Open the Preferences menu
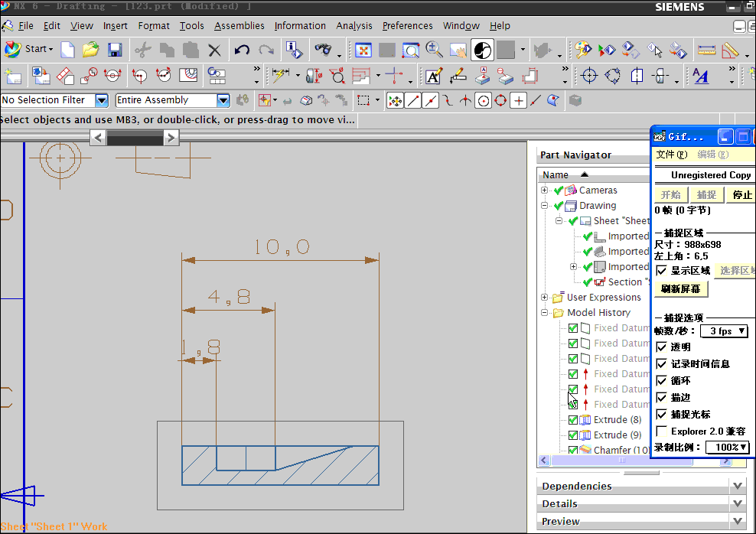 (x=407, y=25)
